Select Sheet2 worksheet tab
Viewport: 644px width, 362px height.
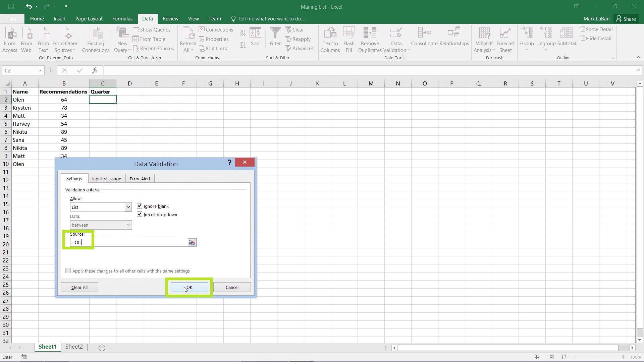74,347
